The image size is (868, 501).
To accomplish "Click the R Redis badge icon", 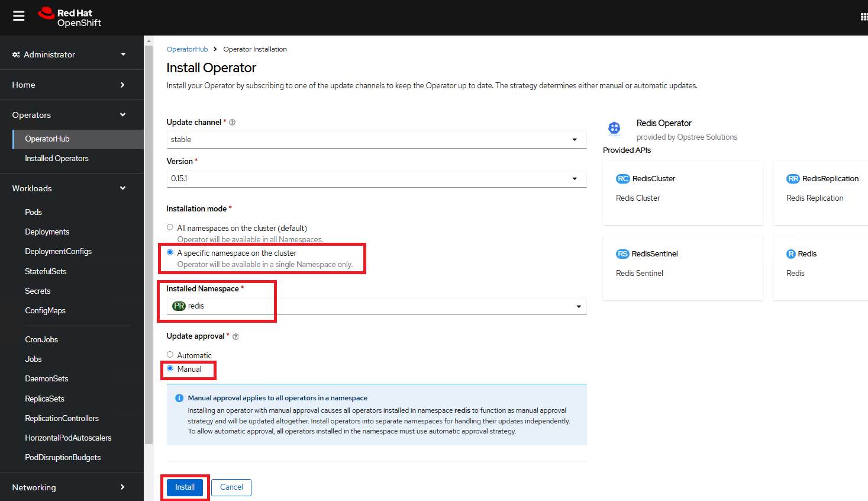I will tap(791, 254).
